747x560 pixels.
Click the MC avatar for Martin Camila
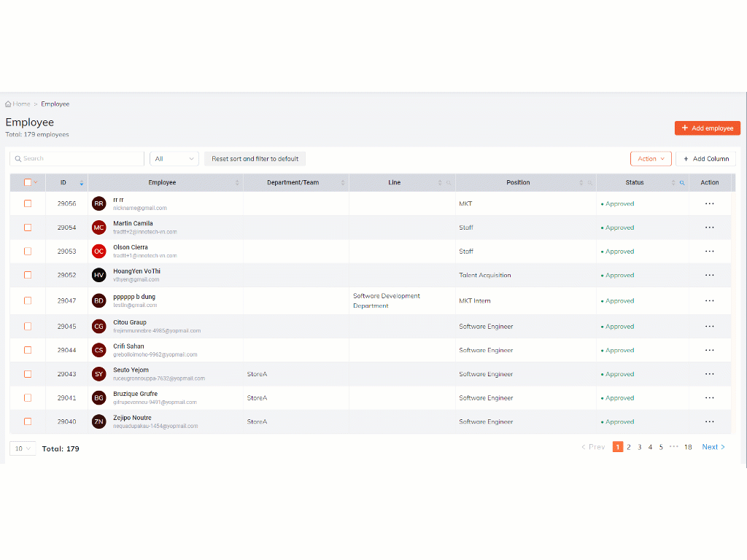point(98,227)
